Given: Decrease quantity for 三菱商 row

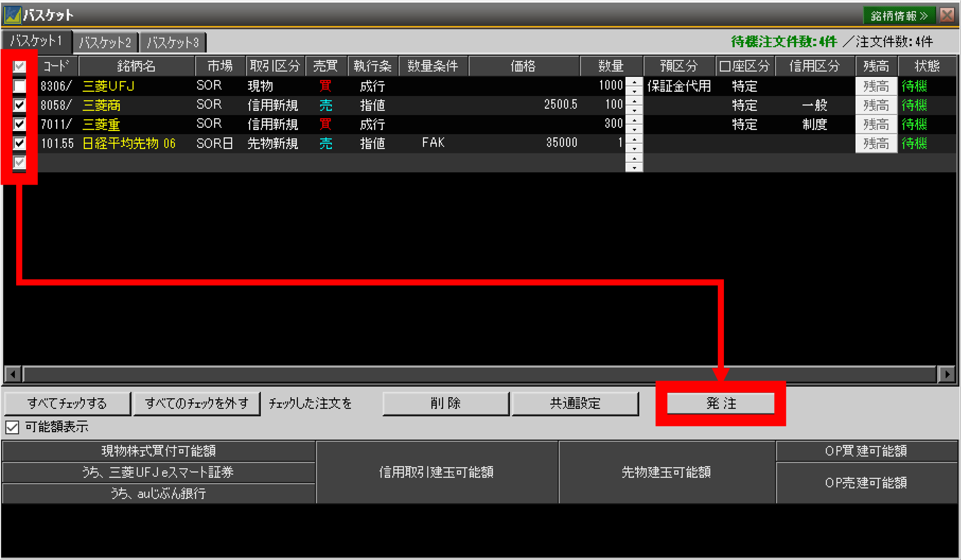Looking at the screenshot, I should click(x=634, y=110).
